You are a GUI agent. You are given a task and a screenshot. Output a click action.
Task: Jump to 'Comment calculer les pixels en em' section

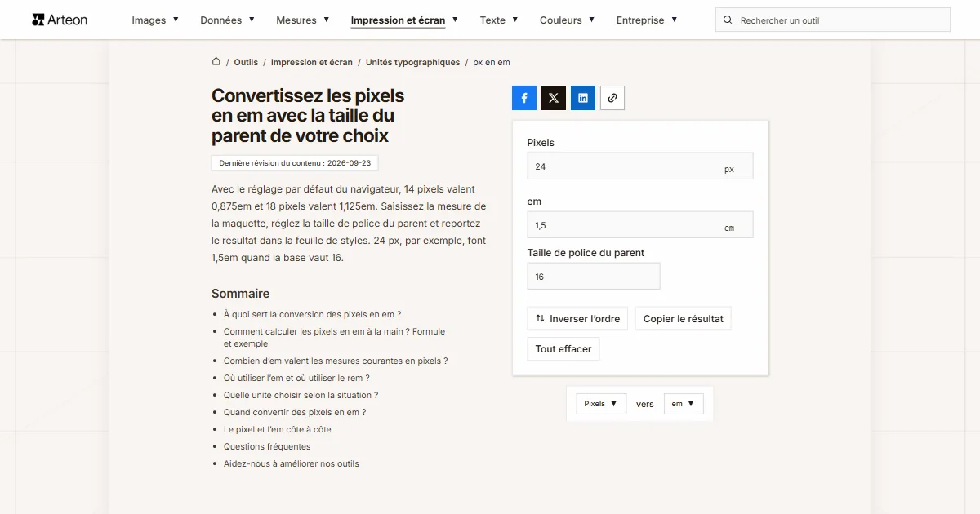tap(335, 338)
